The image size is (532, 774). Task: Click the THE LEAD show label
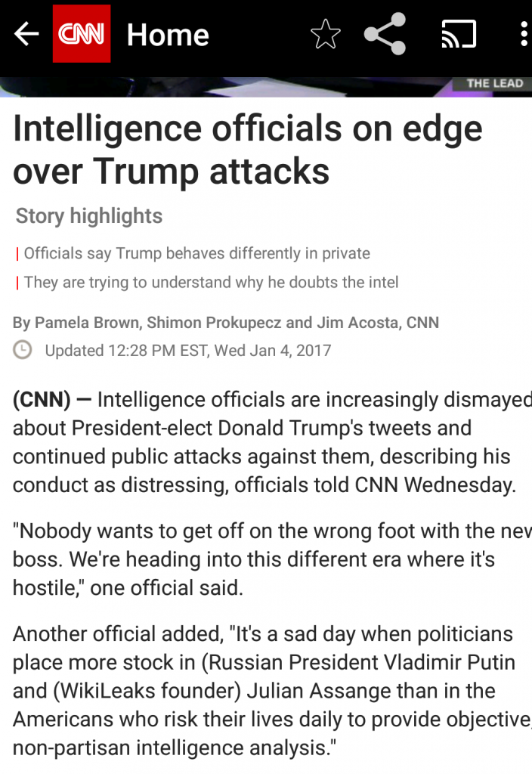tap(494, 83)
